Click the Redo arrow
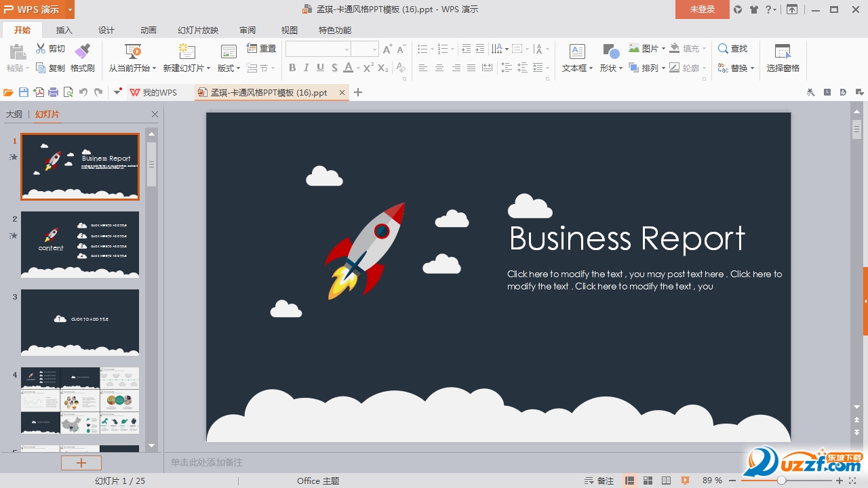The width and height of the screenshot is (868, 488). (98, 92)
